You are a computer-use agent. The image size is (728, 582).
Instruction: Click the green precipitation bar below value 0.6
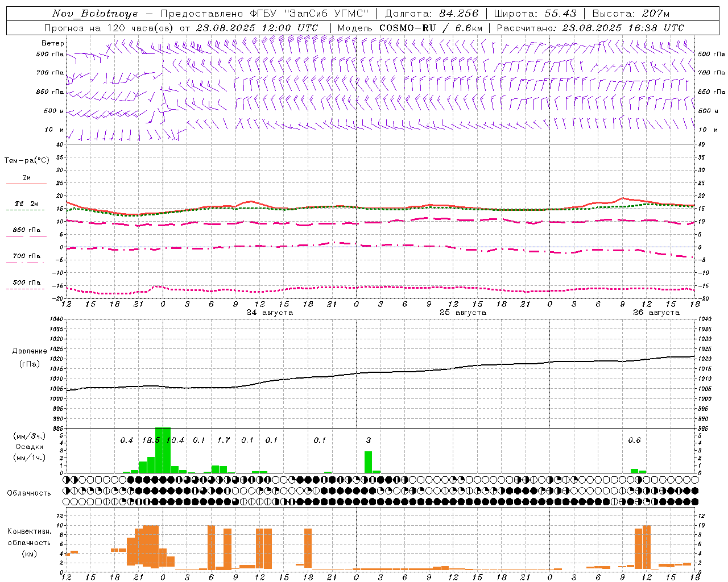coord(634,471)
